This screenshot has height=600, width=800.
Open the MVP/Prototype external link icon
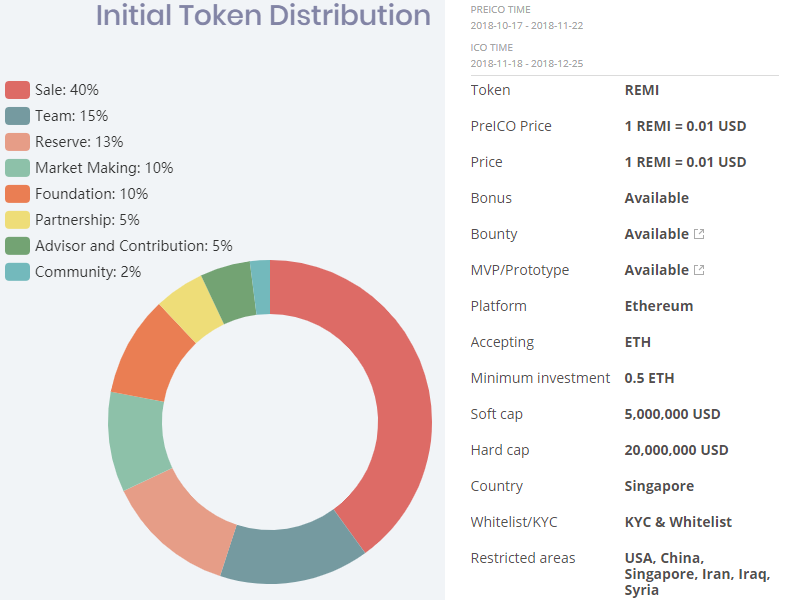pos(699,270)
